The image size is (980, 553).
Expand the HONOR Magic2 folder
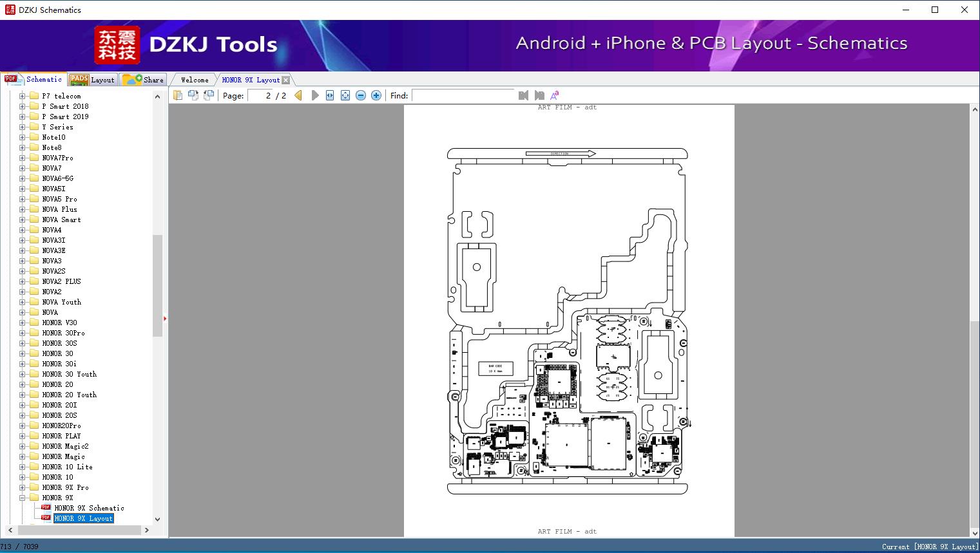[x=23, y=446]
